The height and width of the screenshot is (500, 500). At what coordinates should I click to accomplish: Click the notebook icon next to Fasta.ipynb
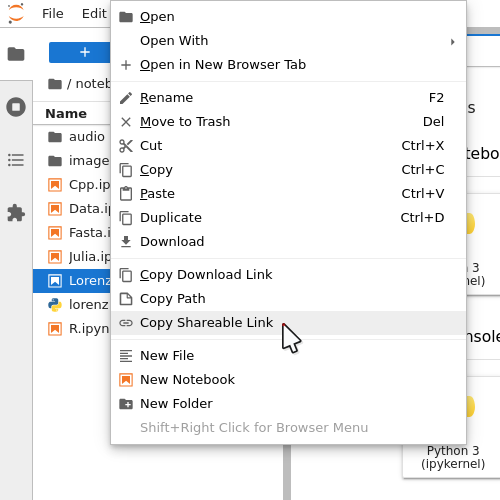coord(55,233)
